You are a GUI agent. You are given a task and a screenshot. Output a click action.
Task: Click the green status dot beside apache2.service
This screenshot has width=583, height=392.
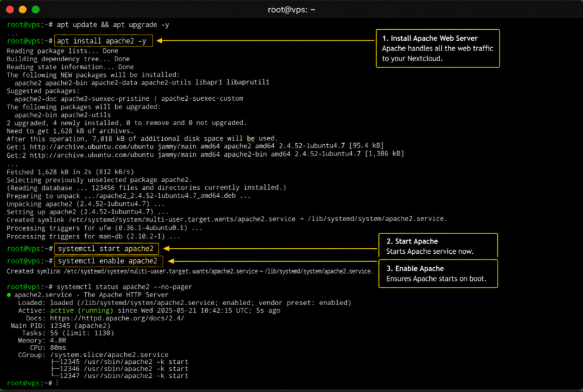coord(9,295)
